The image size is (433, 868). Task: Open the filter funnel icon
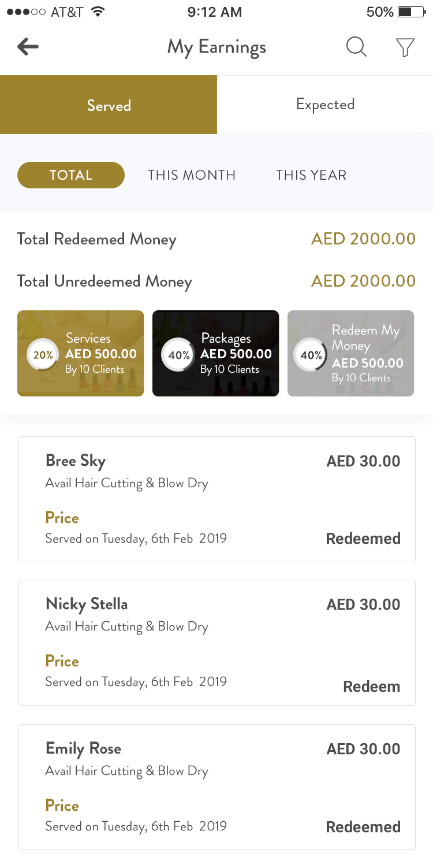tap(405, 47)
